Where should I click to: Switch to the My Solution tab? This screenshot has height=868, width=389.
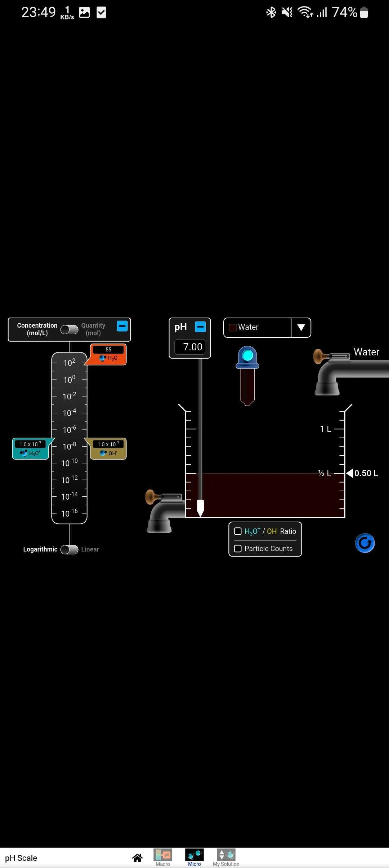pyautogui.click(x=226, y=858)
